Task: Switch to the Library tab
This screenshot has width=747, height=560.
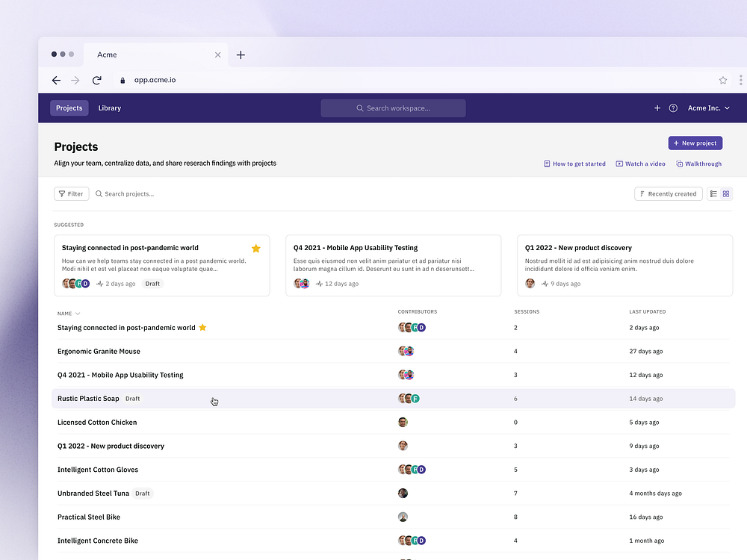Action: [x=110, y=108]
